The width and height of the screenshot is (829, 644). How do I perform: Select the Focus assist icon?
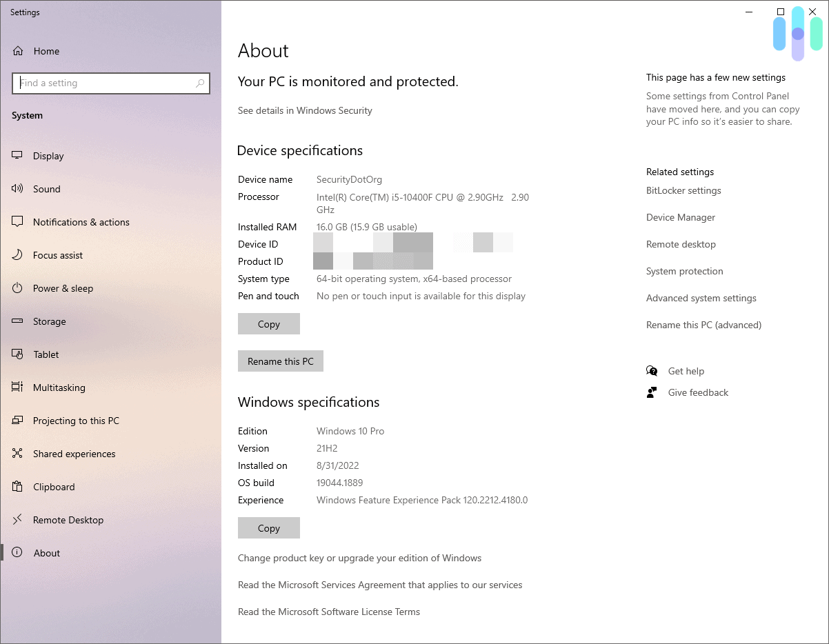pyautogui.click(x=17, y=254)
